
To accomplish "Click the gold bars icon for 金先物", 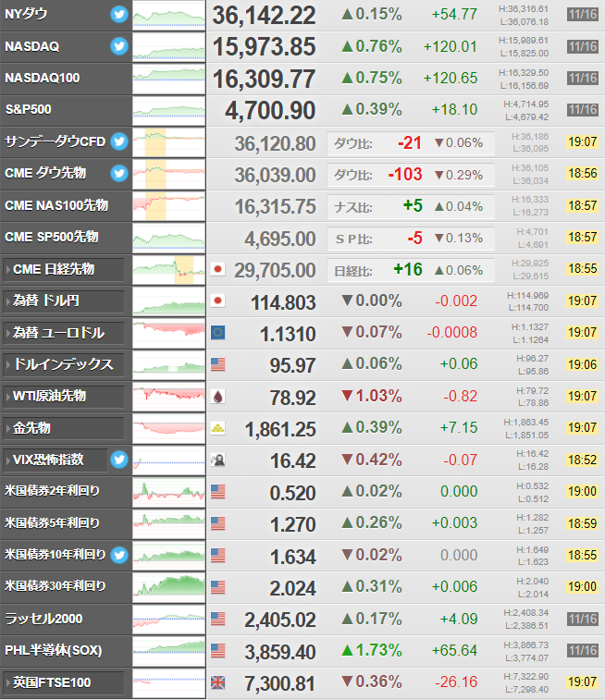I will coord(218,428).
